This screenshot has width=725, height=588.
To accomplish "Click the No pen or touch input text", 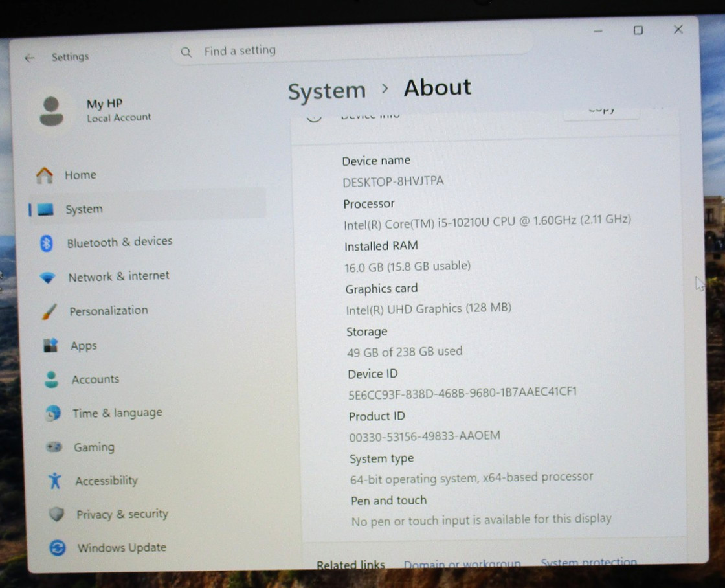I will (482, 520).
